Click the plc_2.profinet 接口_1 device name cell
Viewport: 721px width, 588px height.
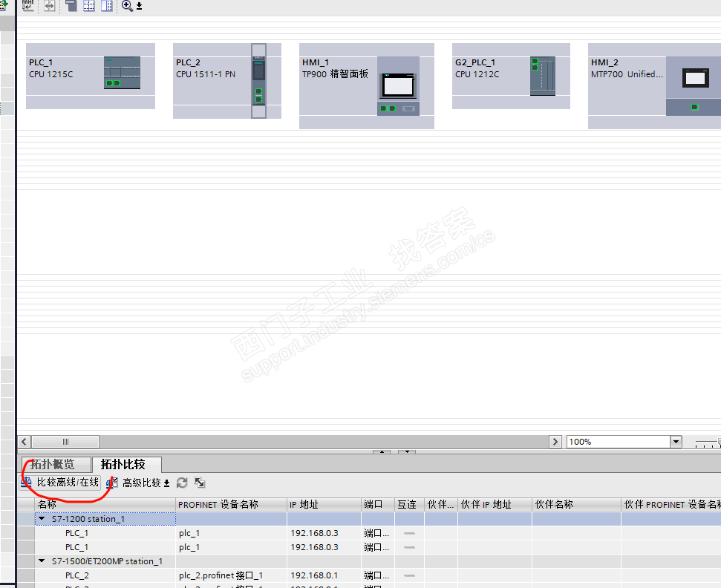click(231, 575)
